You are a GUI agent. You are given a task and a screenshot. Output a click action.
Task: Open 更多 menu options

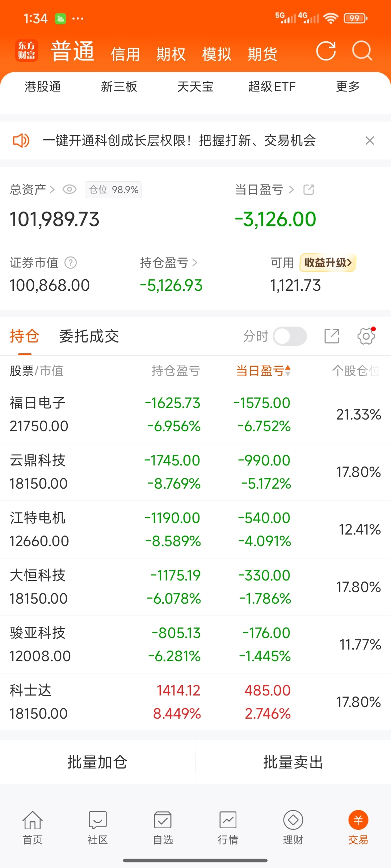[x=348, y=87]
